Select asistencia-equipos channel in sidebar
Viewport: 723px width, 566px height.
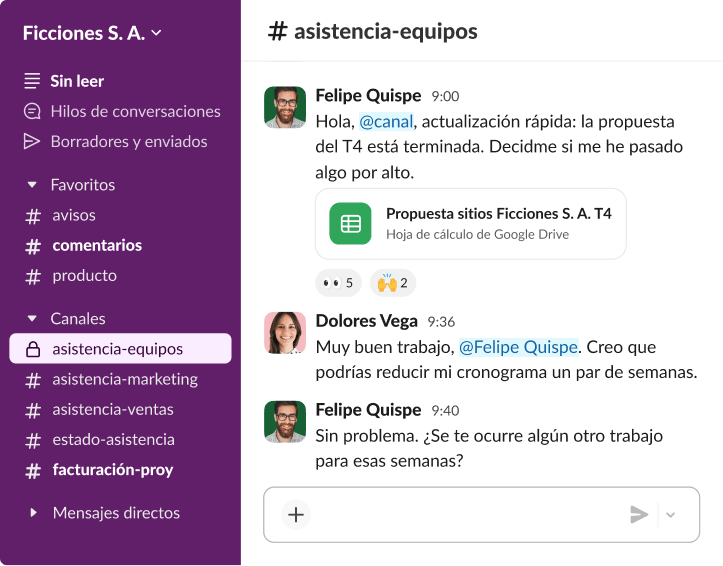[x=120, y=348]
